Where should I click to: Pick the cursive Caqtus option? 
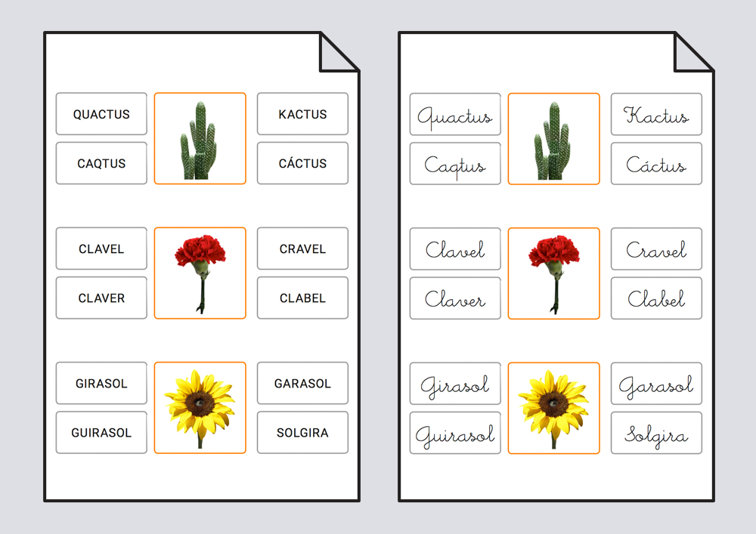click(x=455, y=163)
